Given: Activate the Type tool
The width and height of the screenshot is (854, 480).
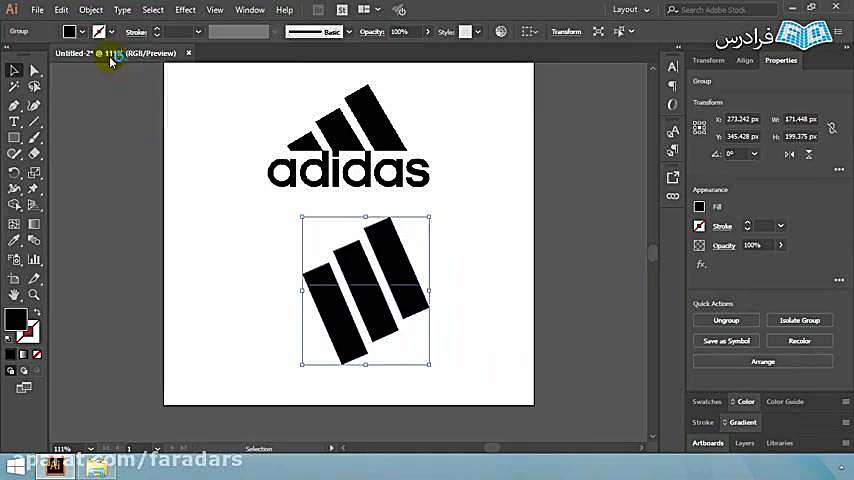Looking at the screenshot, I should coord(14,121).
